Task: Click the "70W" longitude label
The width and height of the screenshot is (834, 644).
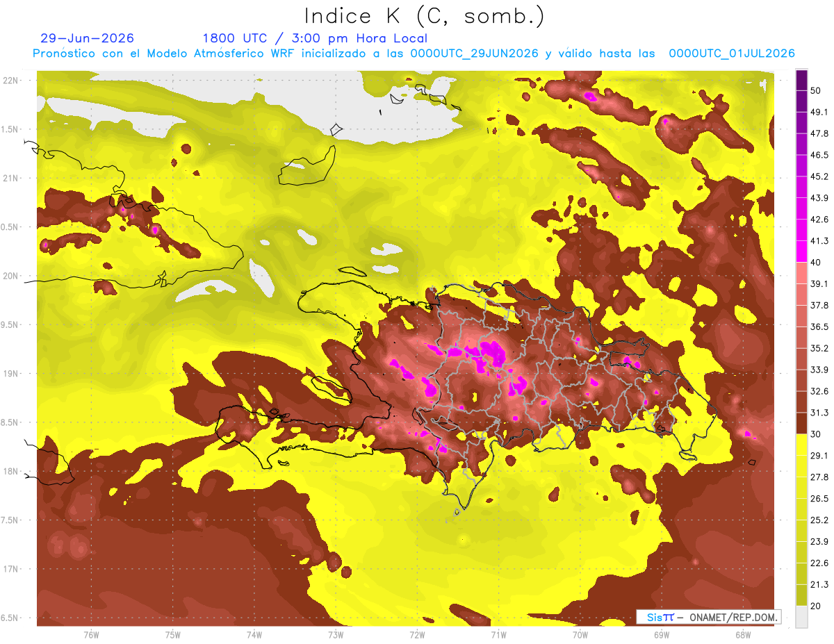Action: point(580,634)
